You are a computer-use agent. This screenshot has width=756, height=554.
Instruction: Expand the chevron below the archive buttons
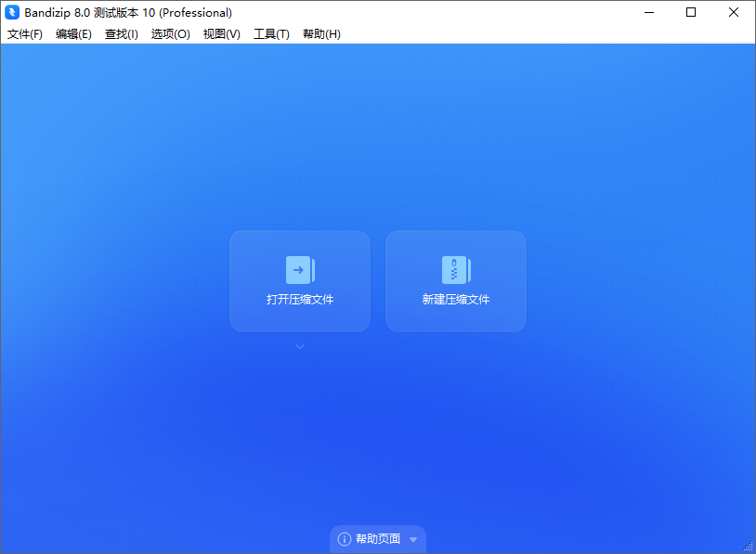tap(299, 346)
